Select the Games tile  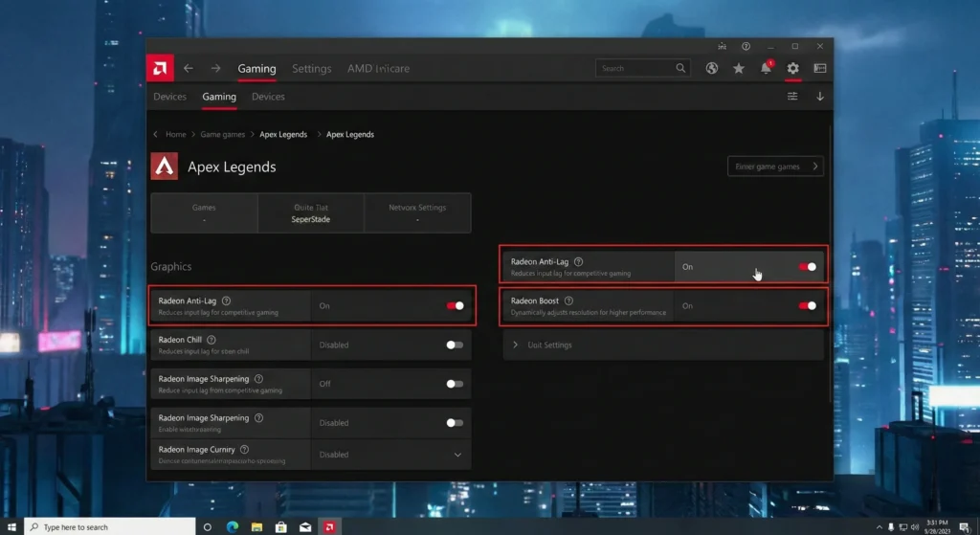pyautogui.click(x=205, y=213)
